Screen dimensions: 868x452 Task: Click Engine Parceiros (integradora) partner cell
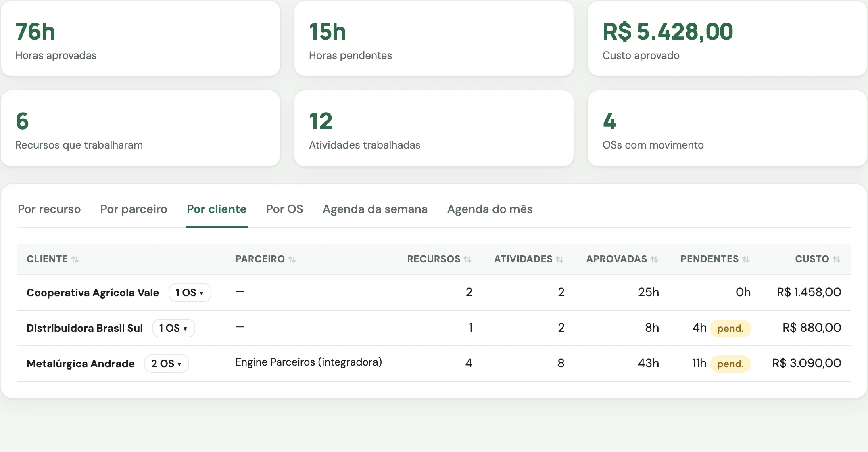coord(309,362)
